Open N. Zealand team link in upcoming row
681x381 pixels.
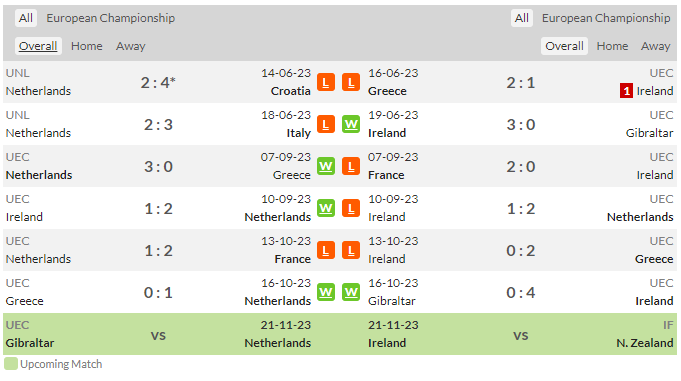pos(645,343)
